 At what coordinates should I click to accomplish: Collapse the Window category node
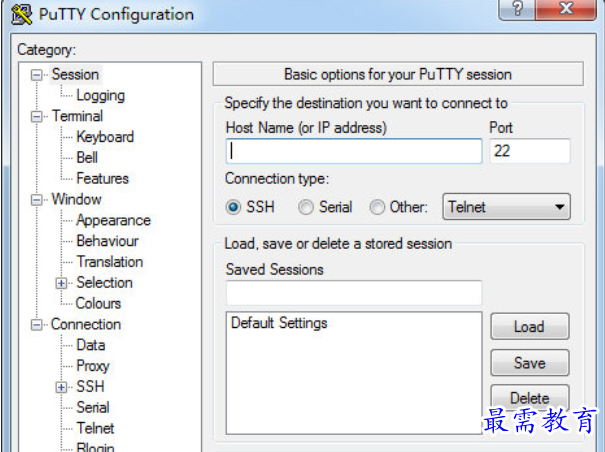click(37, 199)
